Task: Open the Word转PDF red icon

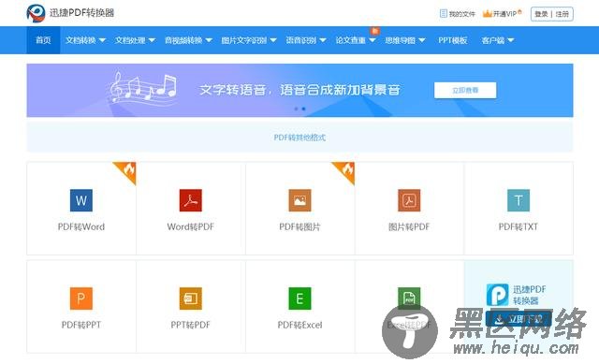Action: tap(191, 200)
